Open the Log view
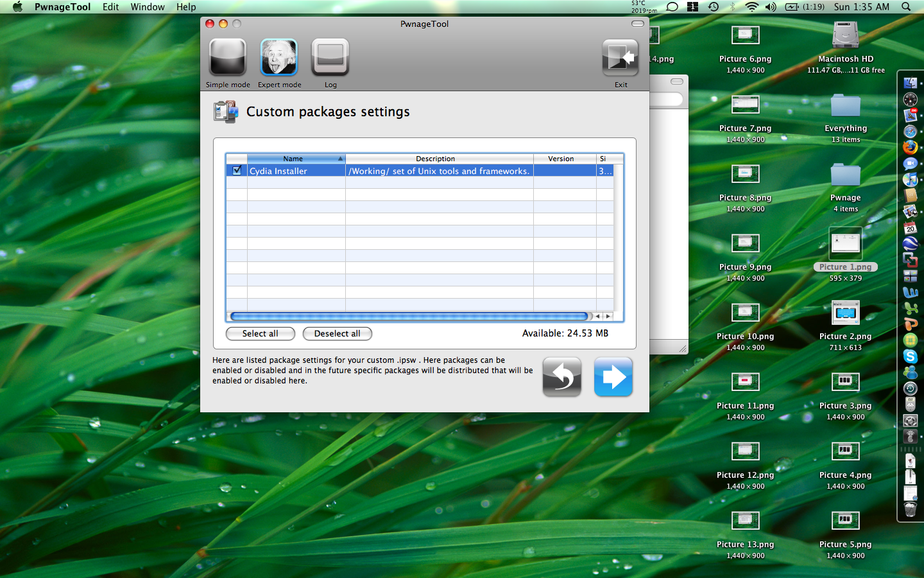 (330, 58)
